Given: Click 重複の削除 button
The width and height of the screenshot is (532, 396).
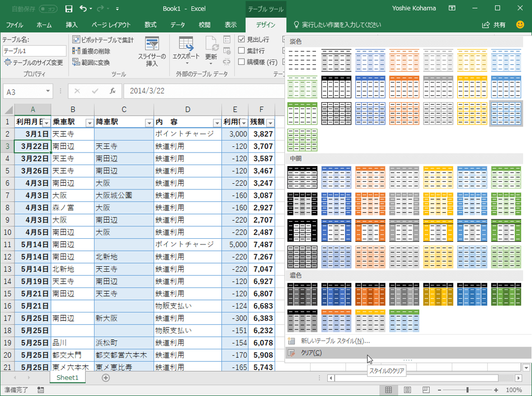Looking at the screenshot, I should pyautogui.click(x=91, y=51).
